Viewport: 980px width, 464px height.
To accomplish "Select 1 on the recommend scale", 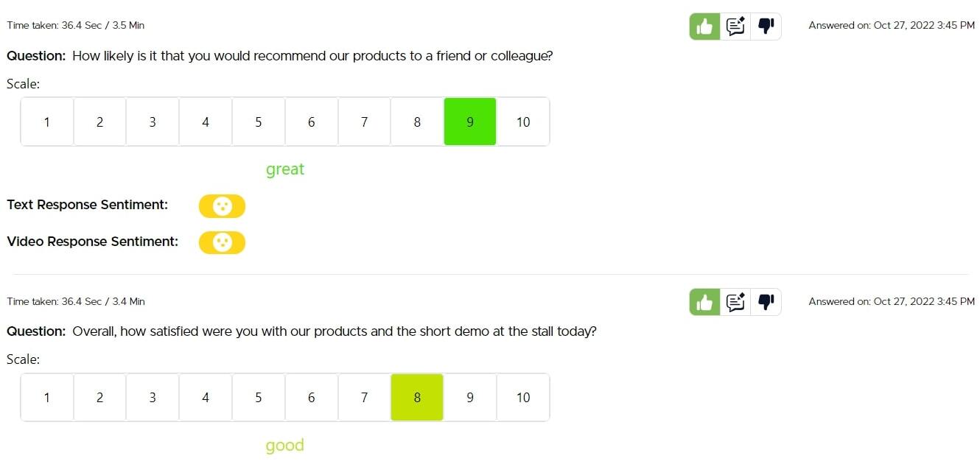I will [x=47, y=122].
